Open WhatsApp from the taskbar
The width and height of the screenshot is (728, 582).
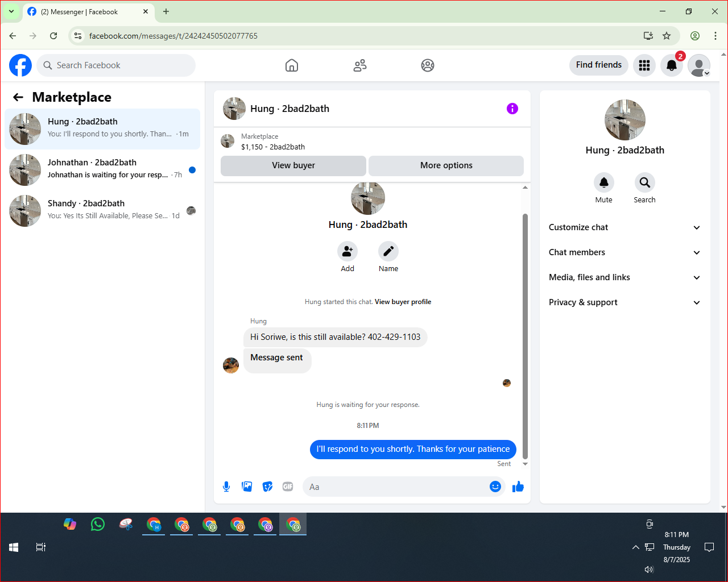(98, 524)
